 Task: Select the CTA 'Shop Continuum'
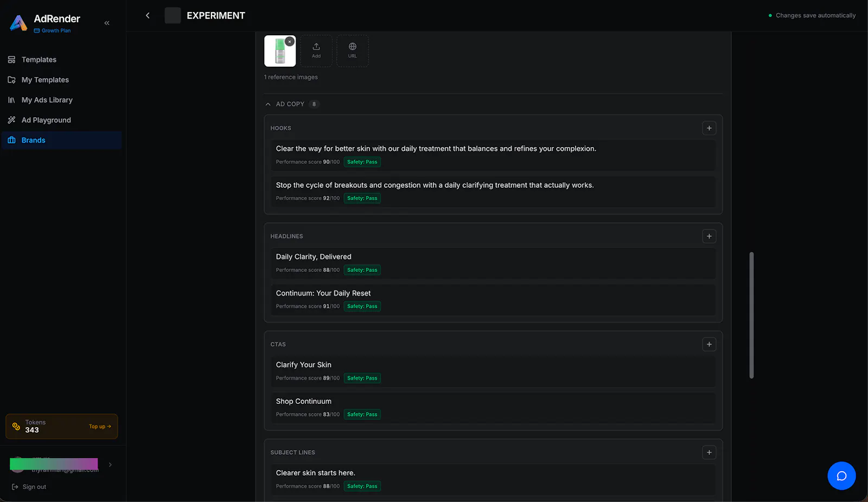493,408
